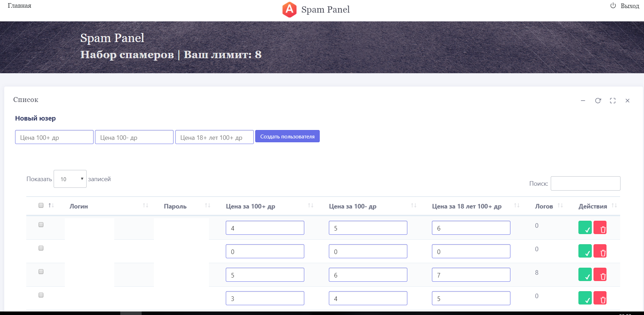This screenshot has width=644, height=315.
Task: Click Создать пользователя button
Action: coord(287,136)
